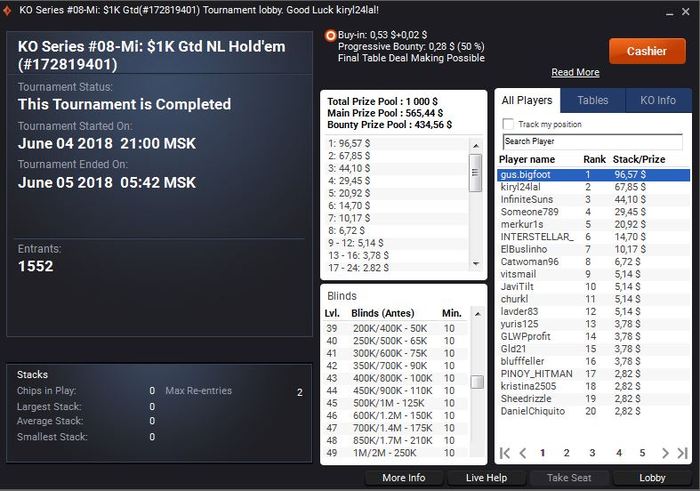Click the Entrants value 1552

pyautogui.click(x=36, y=266)
